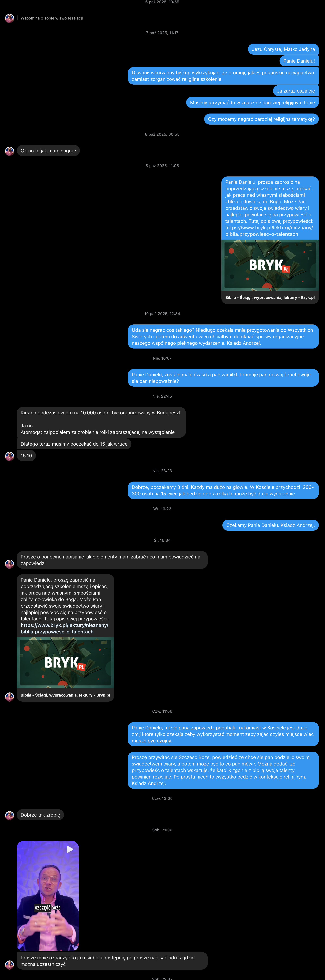325x980 pixels.
Task: Open the received bryk.pl link in gray bubble
Action: [x=64, y=628]
